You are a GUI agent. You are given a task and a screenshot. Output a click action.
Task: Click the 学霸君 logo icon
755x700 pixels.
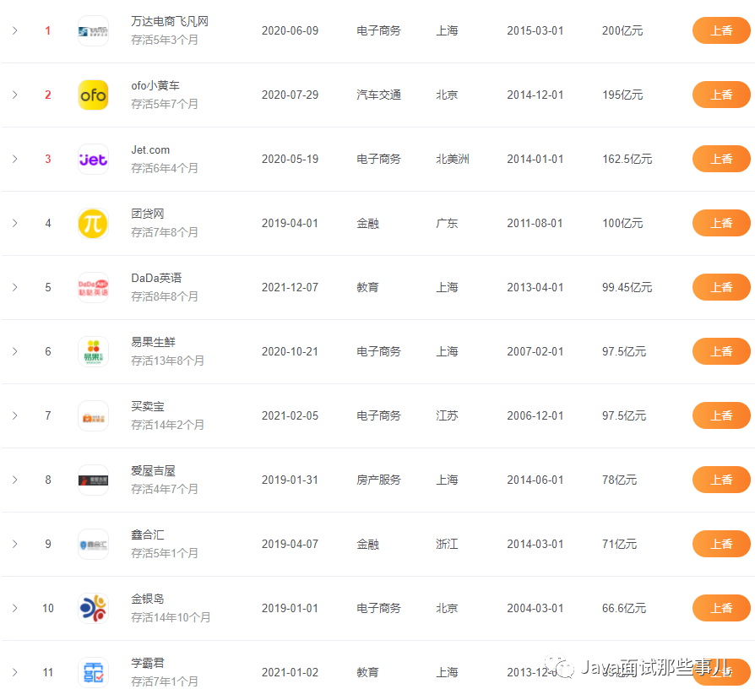point(93,672)
